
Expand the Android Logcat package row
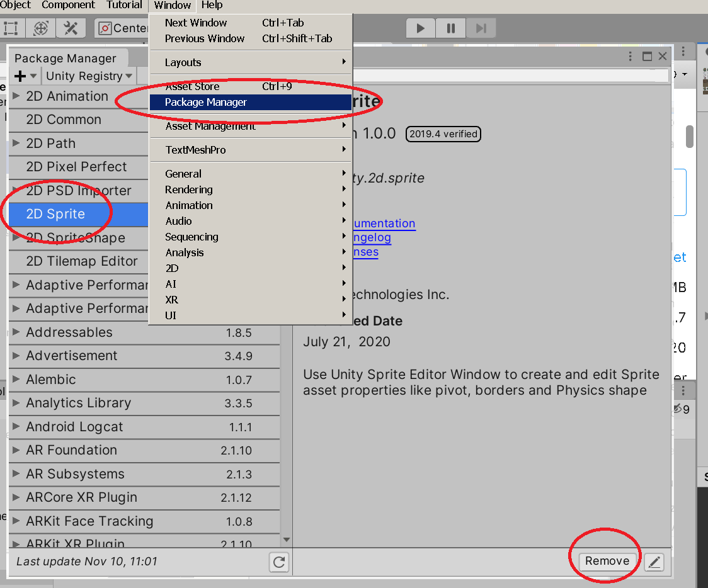coord(16,426)
